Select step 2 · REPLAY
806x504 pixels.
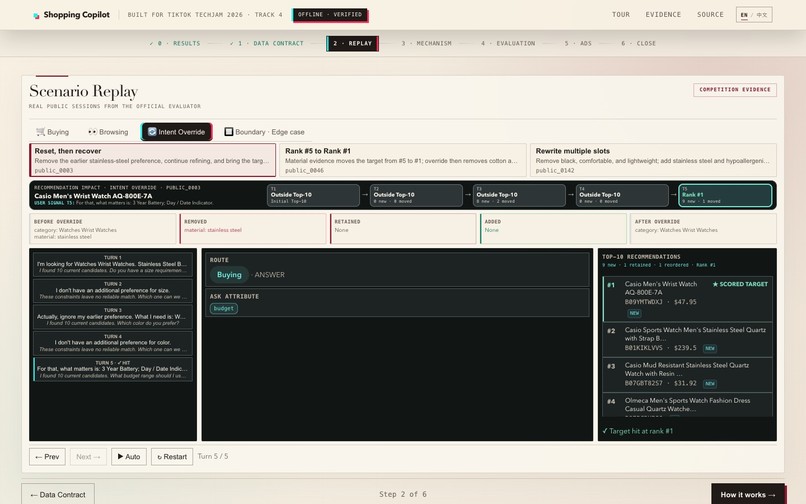click(x=352, y=43)
